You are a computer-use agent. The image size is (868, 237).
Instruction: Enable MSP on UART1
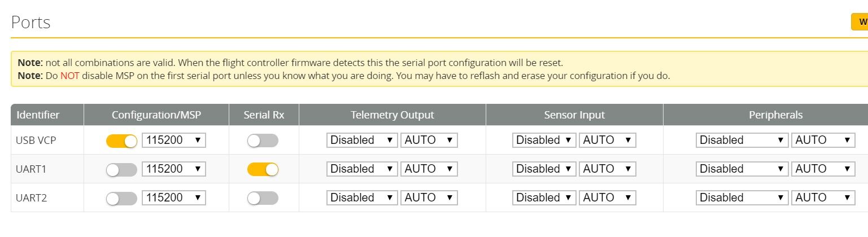121,169
